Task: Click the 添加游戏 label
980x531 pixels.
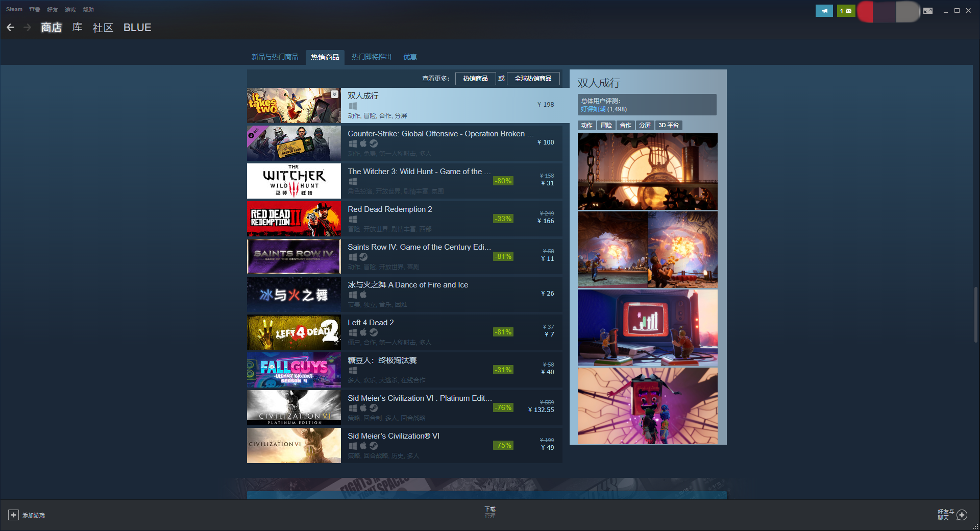Action: coord(34,516)
